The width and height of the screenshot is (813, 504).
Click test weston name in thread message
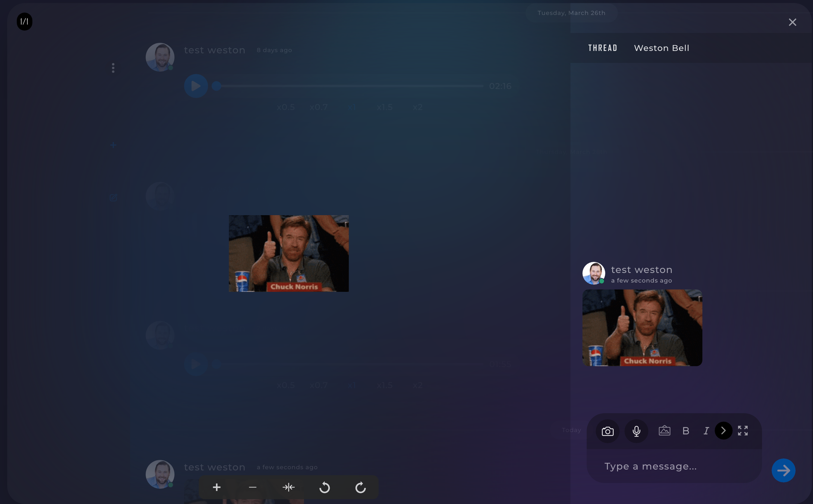[x=642, y=270]
